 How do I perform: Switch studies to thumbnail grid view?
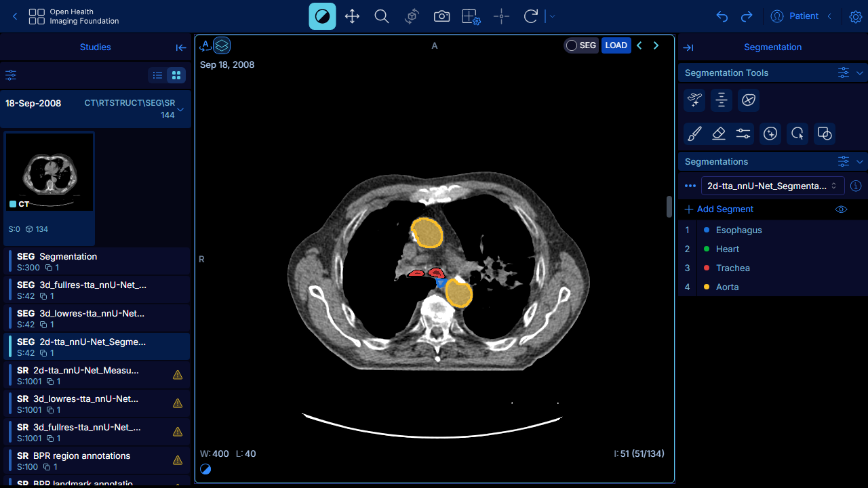tap(176, 75)
